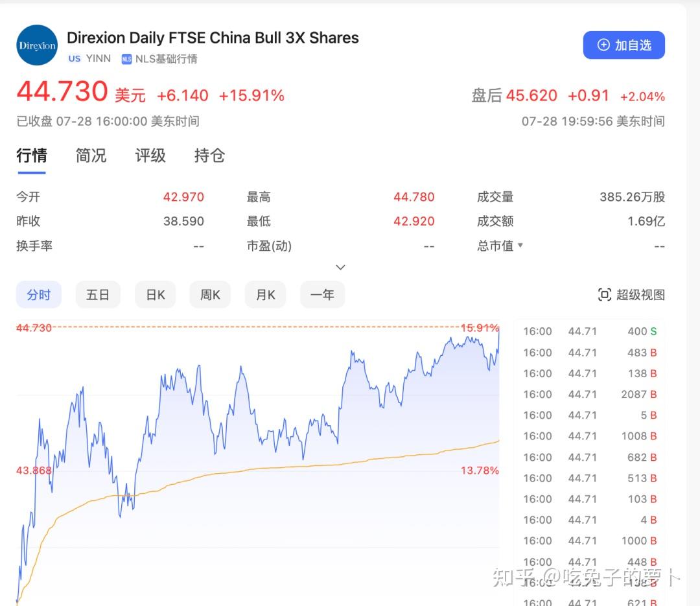This screenshot has height=606, width=700.
Task: Switch chart to 五日 view
Action: [98, 294]
